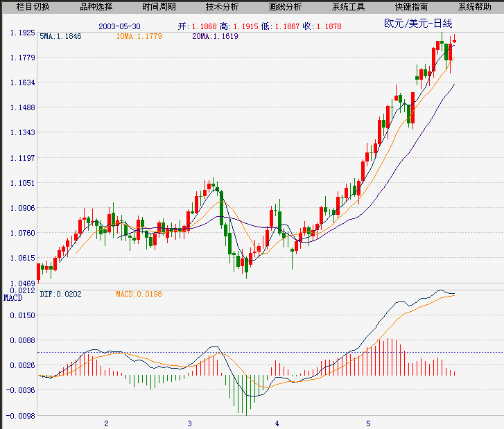Click the chart title 欧元/美元-日线

click(418, 24)
